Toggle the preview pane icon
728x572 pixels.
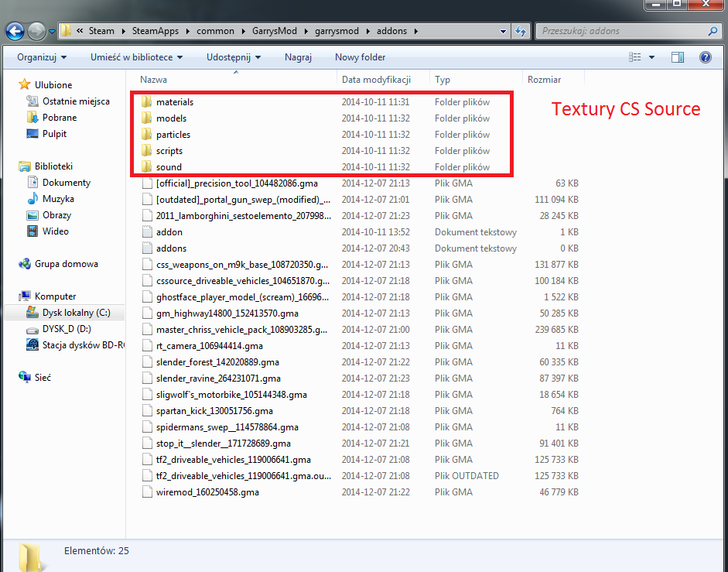[678, 57]
